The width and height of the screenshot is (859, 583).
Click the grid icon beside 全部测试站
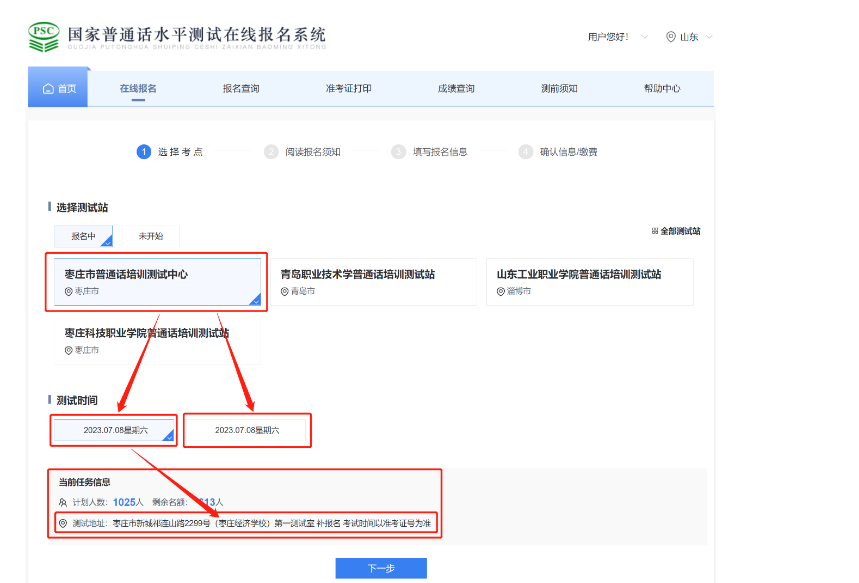655,231
